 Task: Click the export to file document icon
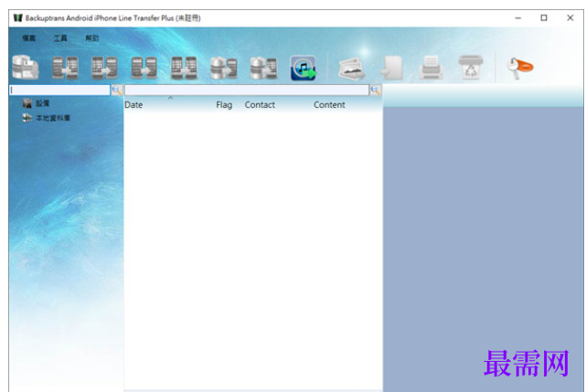pyautogui.click(x=391, y=68)
